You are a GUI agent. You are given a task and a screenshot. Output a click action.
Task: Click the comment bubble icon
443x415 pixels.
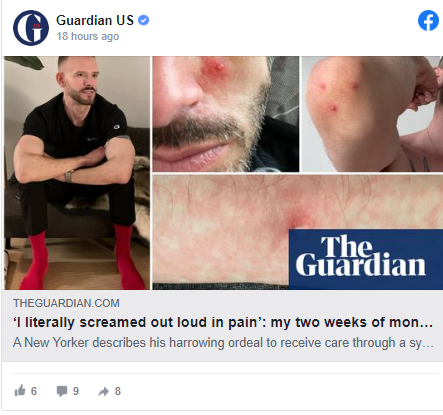click(x=62, y=391)
